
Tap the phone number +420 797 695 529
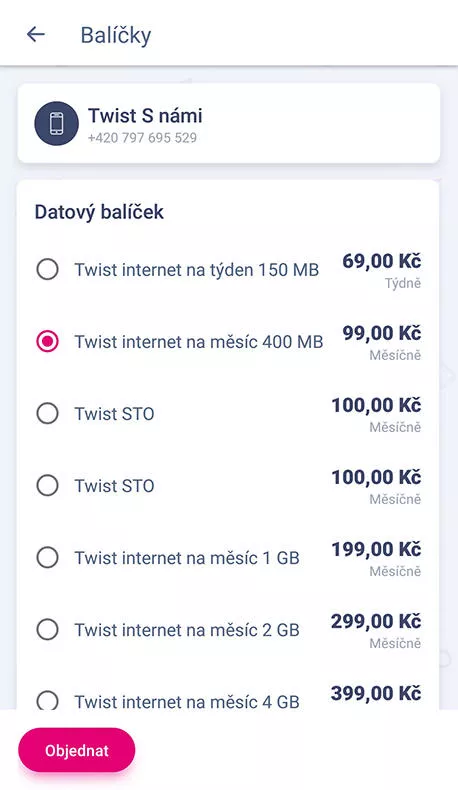142,138
